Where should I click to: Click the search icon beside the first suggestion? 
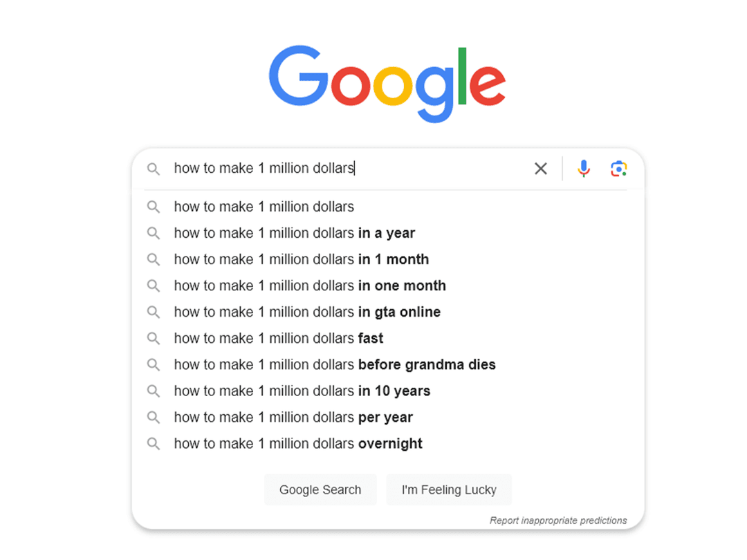click(153, 206)
